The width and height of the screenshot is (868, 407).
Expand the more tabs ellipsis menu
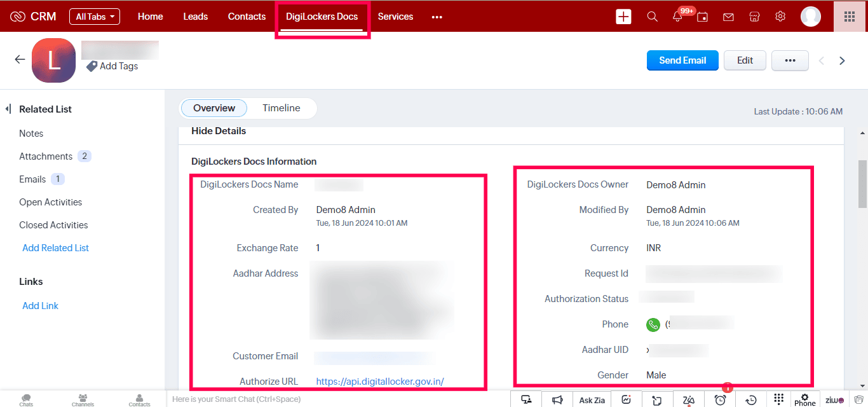click(x=437, y=17)
